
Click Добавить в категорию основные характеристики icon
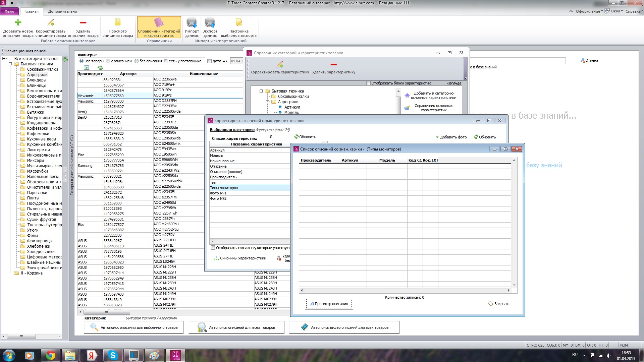pyautogui.click(x=407, y=96)
